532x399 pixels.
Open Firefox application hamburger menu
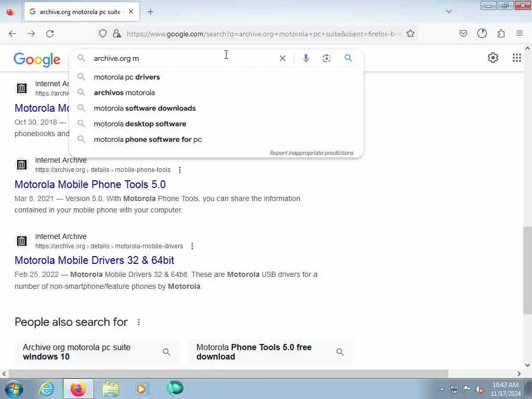[x=520, y=33]
